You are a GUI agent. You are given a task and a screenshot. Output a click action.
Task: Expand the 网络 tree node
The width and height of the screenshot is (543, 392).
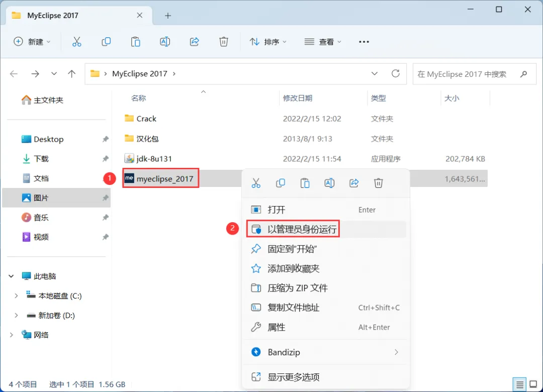pos(11,335)
